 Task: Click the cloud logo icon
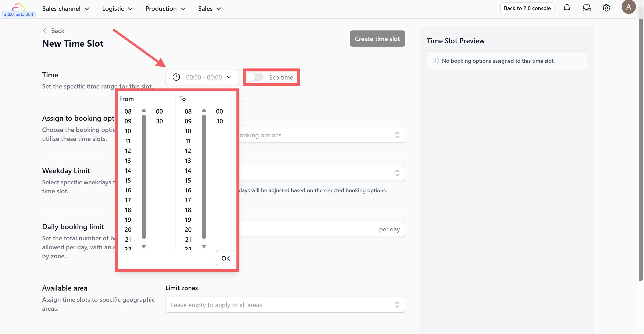pos(19,6)
